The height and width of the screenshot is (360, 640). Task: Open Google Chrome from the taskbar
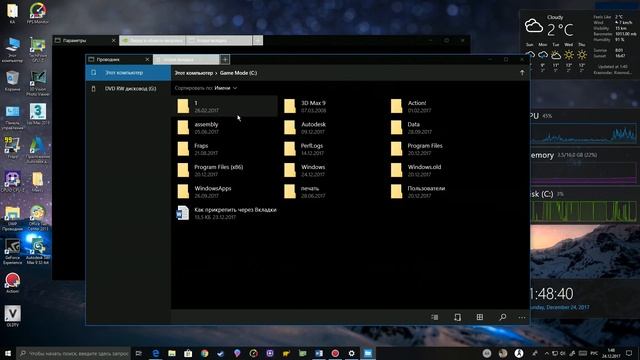(x=204, y=353)
